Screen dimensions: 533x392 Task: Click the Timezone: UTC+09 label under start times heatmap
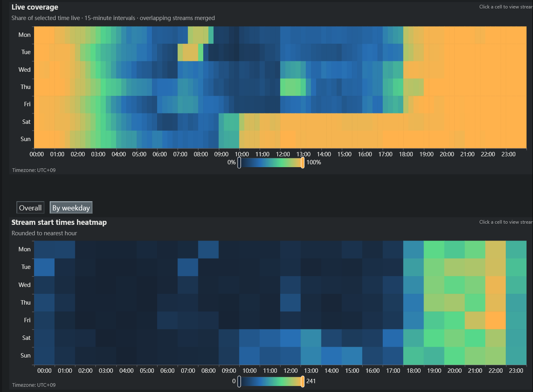click(34, 385)
